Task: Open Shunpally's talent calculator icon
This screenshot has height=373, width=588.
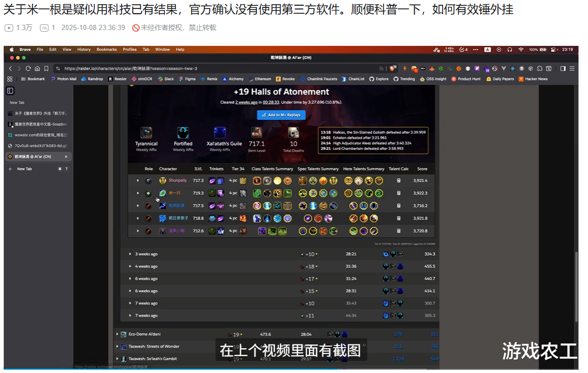Action: pyautogui.click(x=399, y=180)
